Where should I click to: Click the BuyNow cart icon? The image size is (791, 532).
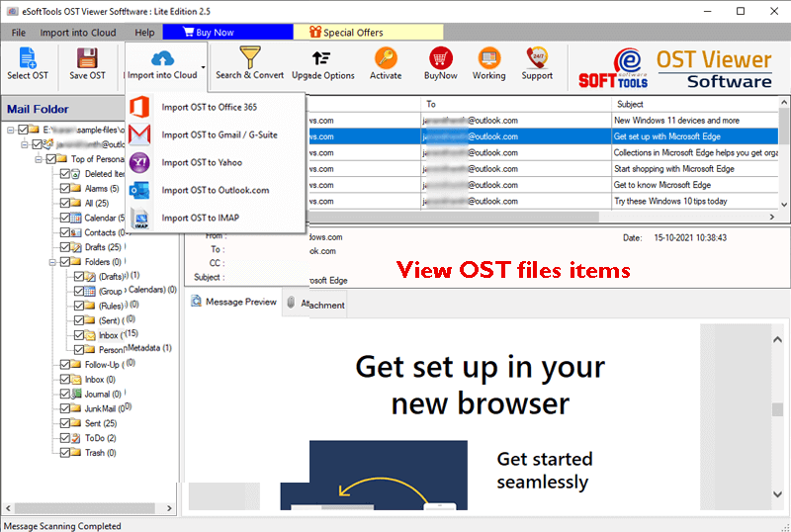(440, 57)
